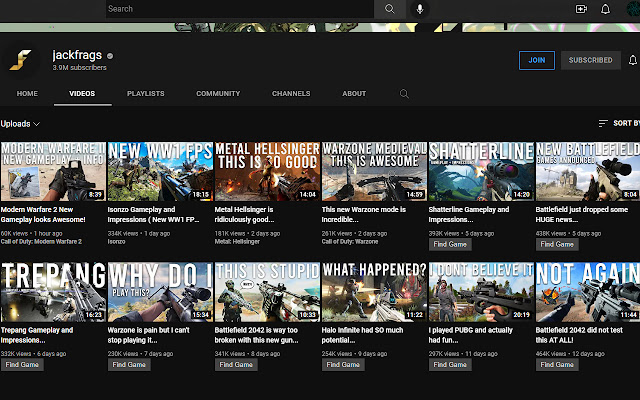Select the Videos tab
Image resolution: width=640 pixels, height=400 pixels.
(82, 93)
